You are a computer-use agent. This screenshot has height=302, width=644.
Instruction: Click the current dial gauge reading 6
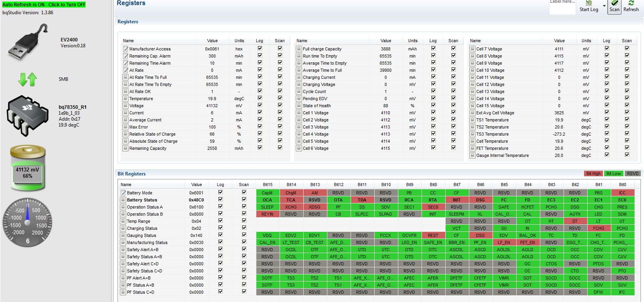coord(28,222)
